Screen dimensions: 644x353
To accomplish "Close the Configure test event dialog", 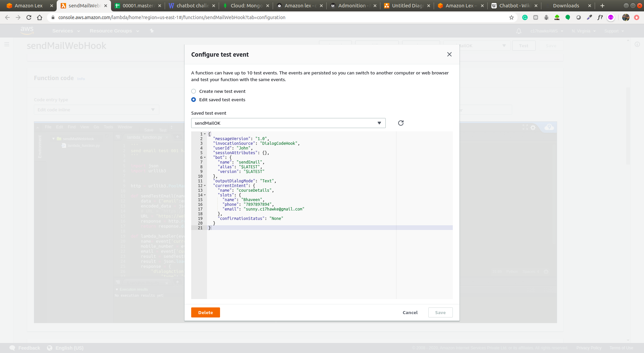I will (449, 54).
